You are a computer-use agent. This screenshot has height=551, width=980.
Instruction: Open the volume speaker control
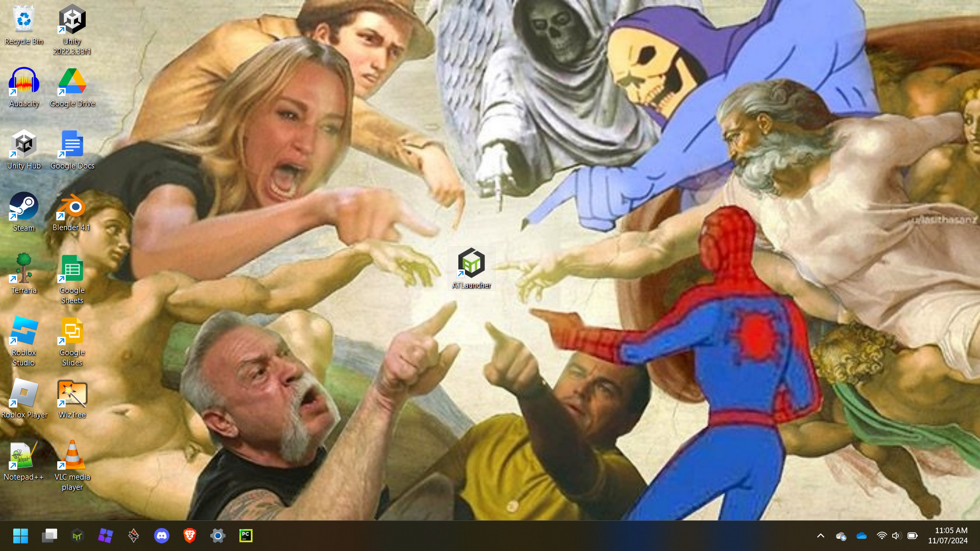coord(896,536)
